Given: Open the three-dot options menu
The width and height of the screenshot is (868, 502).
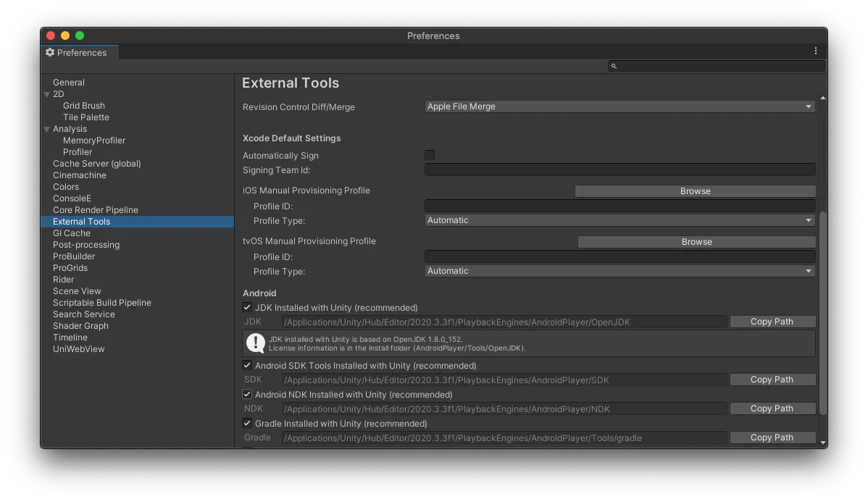Looking at the screenshot, I should pos(815,51).
